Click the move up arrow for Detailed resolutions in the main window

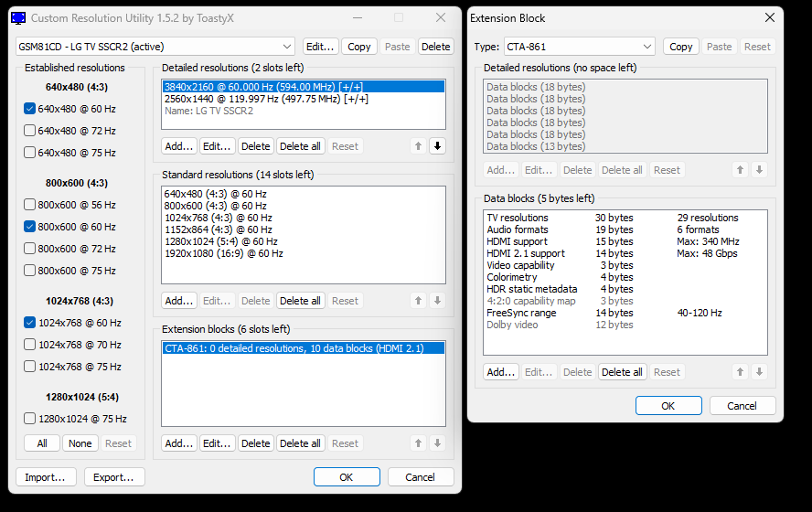[419, 146]
